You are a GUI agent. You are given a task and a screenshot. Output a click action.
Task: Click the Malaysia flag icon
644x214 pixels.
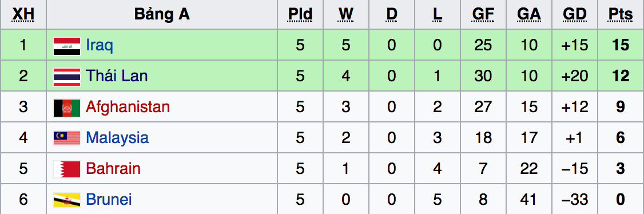67,138
